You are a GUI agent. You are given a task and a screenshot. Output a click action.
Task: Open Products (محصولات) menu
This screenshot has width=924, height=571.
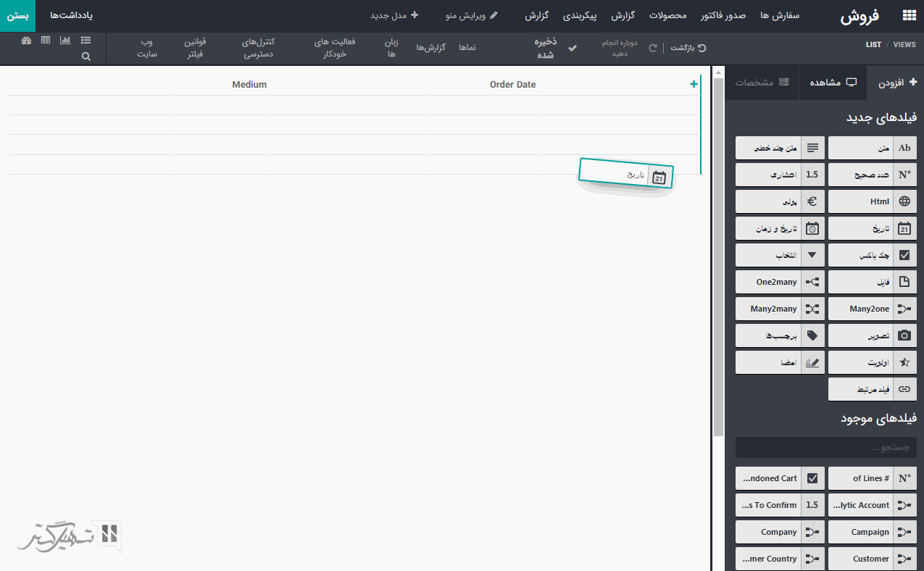tap(667, 15)
